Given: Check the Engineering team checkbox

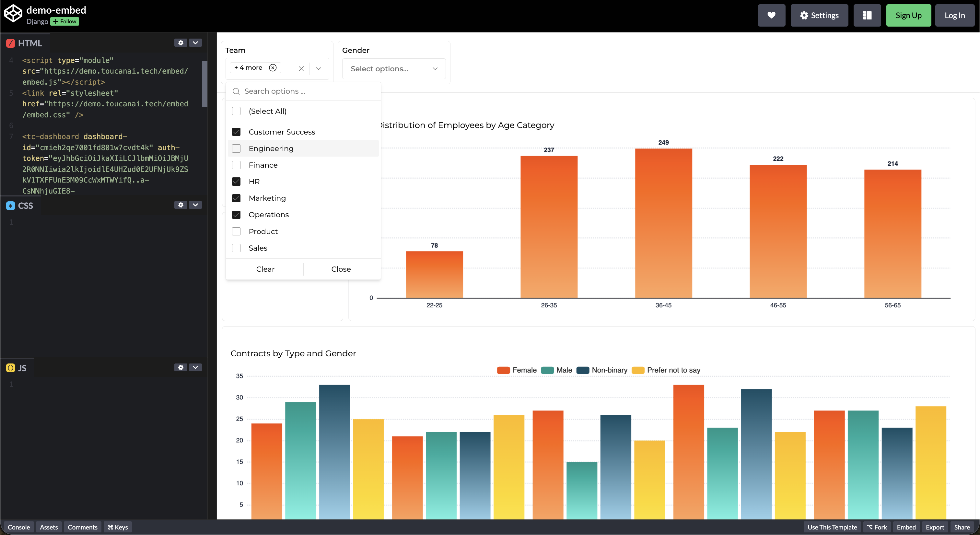Looking at the screenshot, I should [x=236, y=149].
